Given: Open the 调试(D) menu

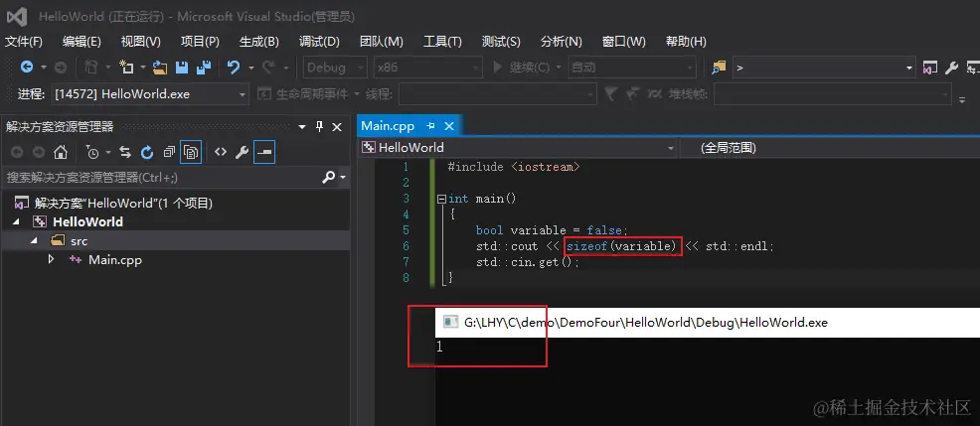Looking at the screenshot, I should click(x=319, y=42).
